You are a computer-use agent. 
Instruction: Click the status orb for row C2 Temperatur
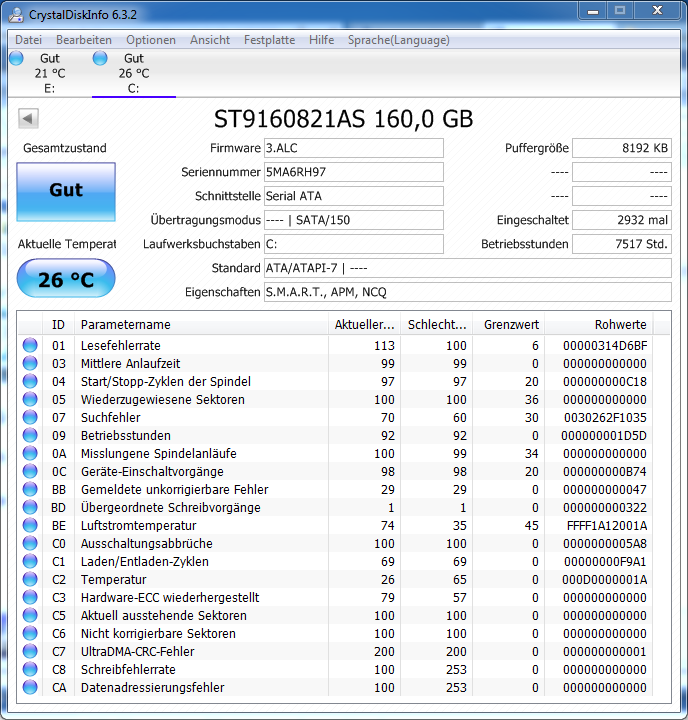[x=30, y=579]
